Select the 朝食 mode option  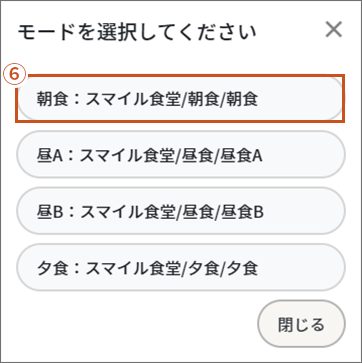180,99
